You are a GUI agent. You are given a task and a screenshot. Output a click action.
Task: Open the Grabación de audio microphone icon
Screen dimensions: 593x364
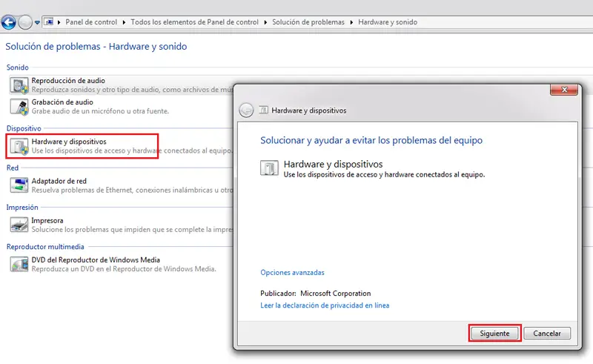(x=19, y=107)
